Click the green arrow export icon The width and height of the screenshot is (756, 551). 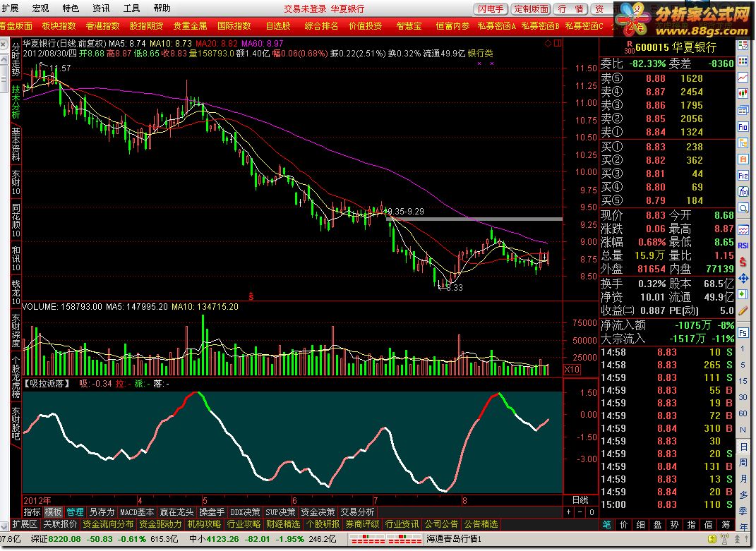point(743,294)
